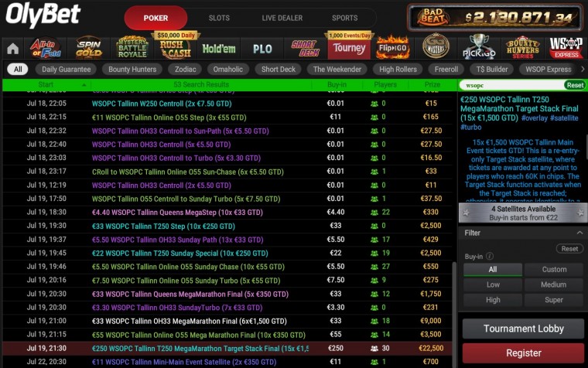Sort tournaments by the Buy-in column
The image size is (588, 368).
(x=337, y=85)
